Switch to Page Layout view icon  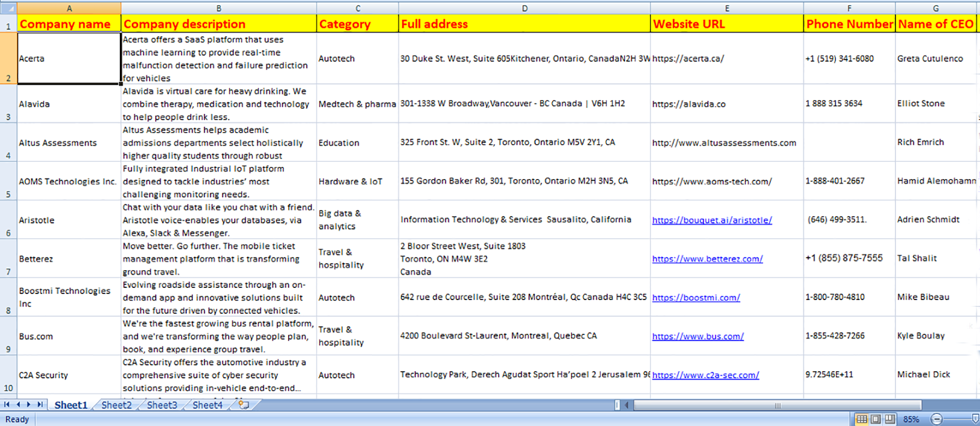(x=876, y=419)
